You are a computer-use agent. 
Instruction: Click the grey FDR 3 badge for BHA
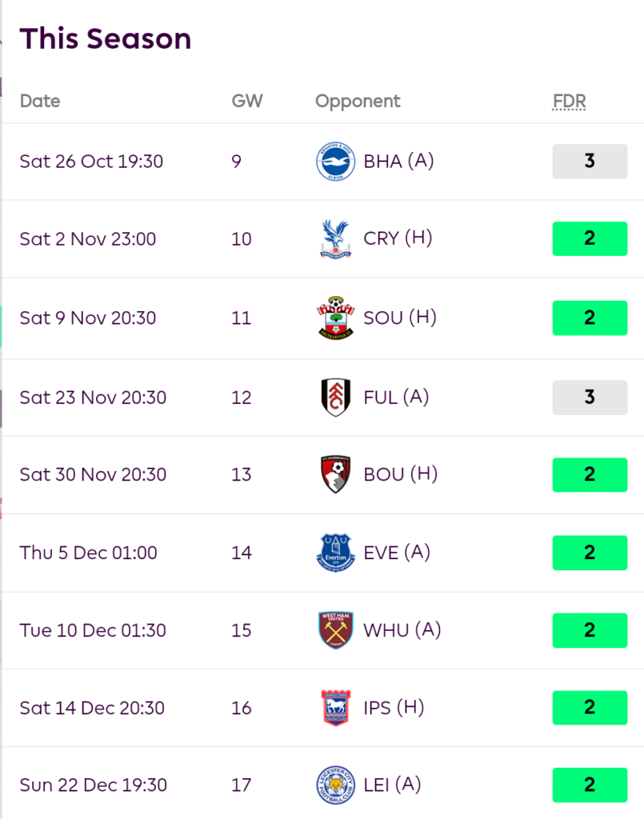coord(590,162)
